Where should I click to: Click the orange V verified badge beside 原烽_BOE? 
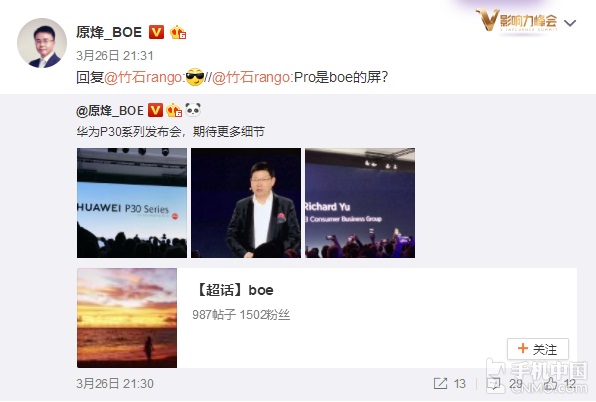pos(156,32)
